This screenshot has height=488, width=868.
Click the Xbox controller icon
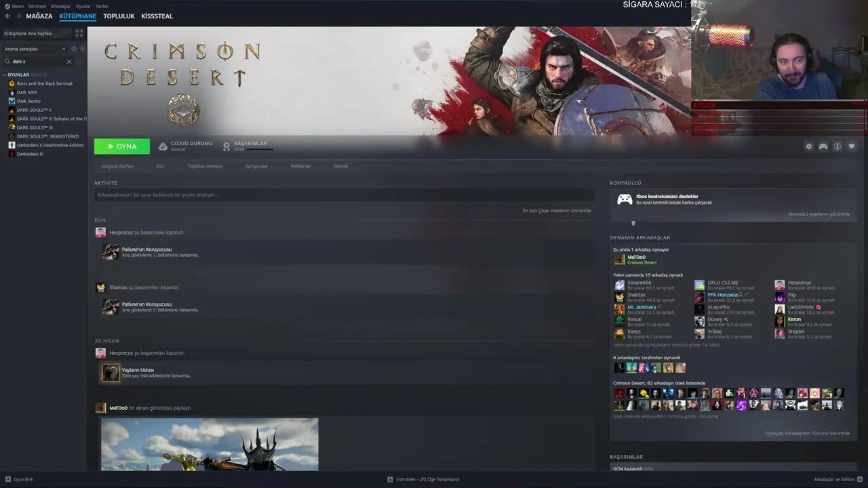pos(625,199)
